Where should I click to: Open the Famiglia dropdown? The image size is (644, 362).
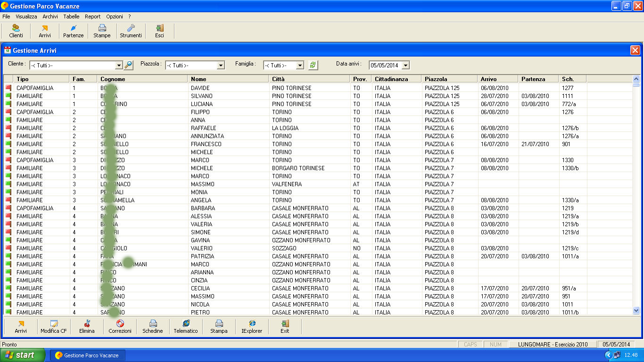(300, 66)
